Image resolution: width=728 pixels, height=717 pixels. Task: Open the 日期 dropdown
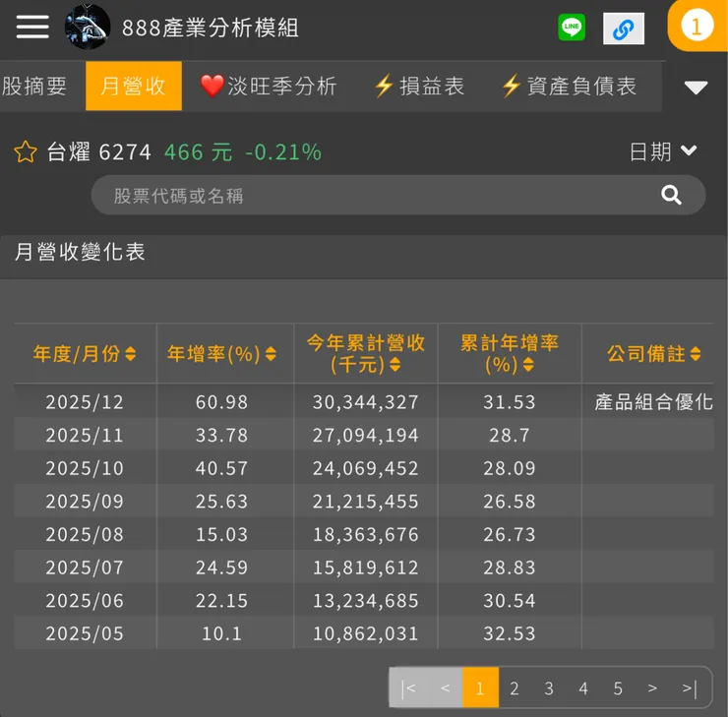pyautogui.click(x=663, y=151)
